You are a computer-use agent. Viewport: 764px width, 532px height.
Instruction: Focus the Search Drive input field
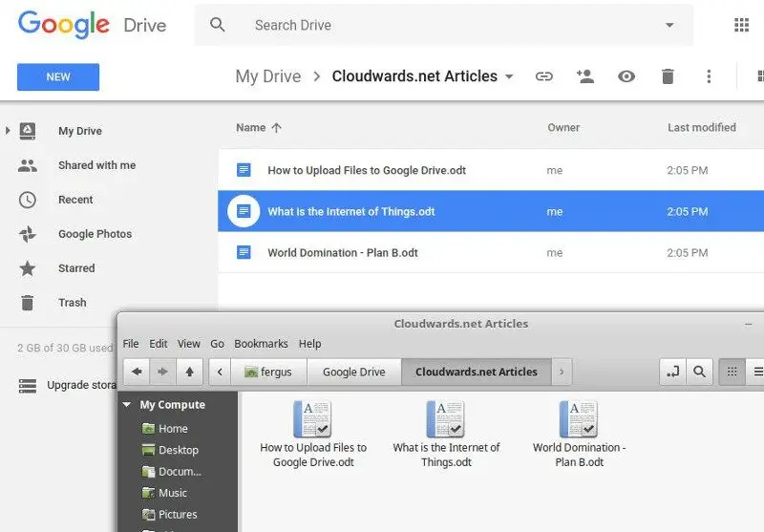[x=443, y=25]
